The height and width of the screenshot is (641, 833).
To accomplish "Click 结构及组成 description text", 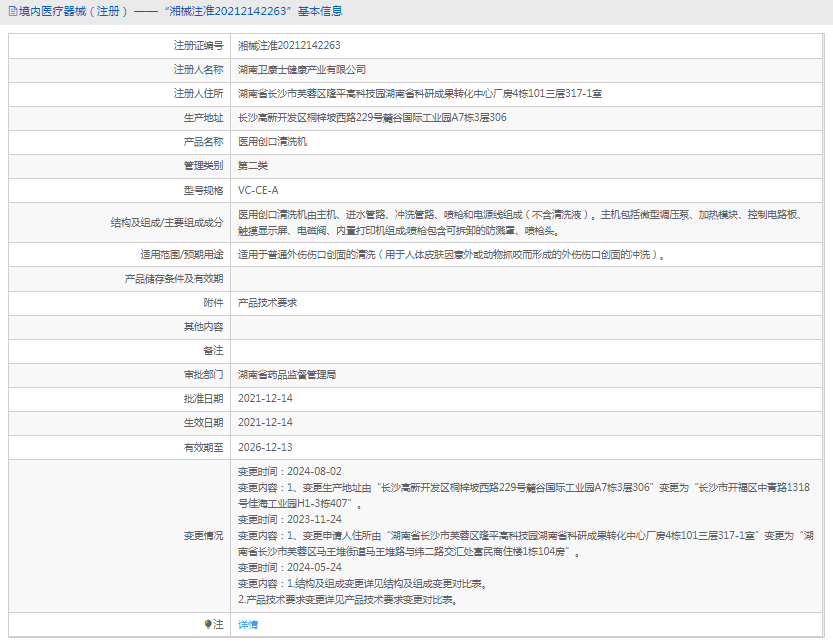I will pyautogui.click(x=521, y=223).
